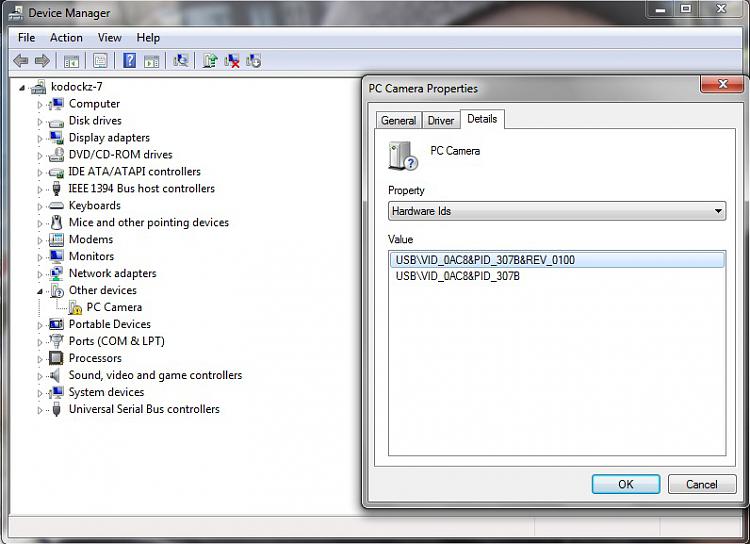Select the kodockz-7 computer name
The width and height of the screenshot is (750, 544).
pos(77,87)
